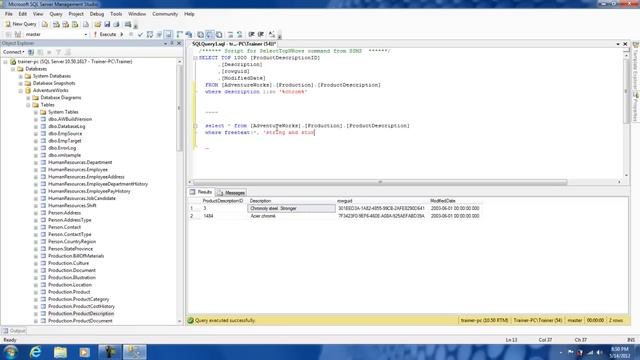The height and width of the screenshot is (360, 640).
Task: Select the HumanResources.Employee table
Action: 78,170
